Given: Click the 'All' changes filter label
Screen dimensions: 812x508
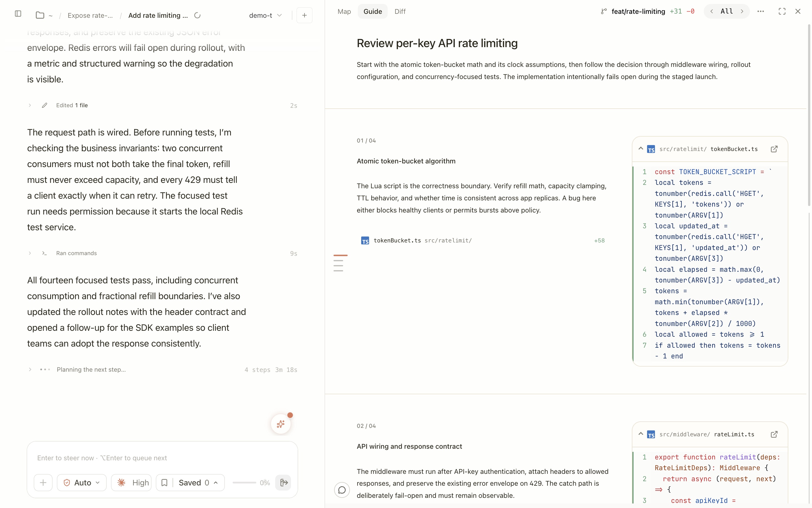Looking at the screenshot, I should [727, 11].
